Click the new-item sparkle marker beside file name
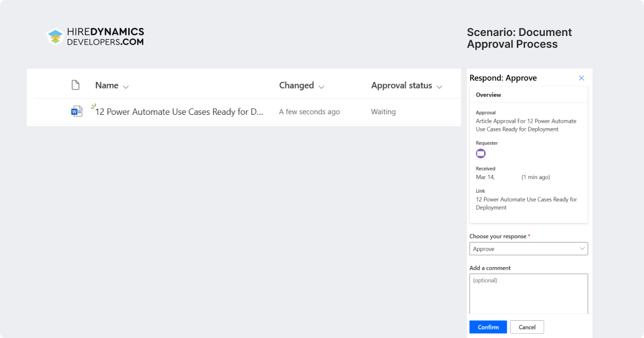This screenshot has width=644, height=338. pos(93,106)
